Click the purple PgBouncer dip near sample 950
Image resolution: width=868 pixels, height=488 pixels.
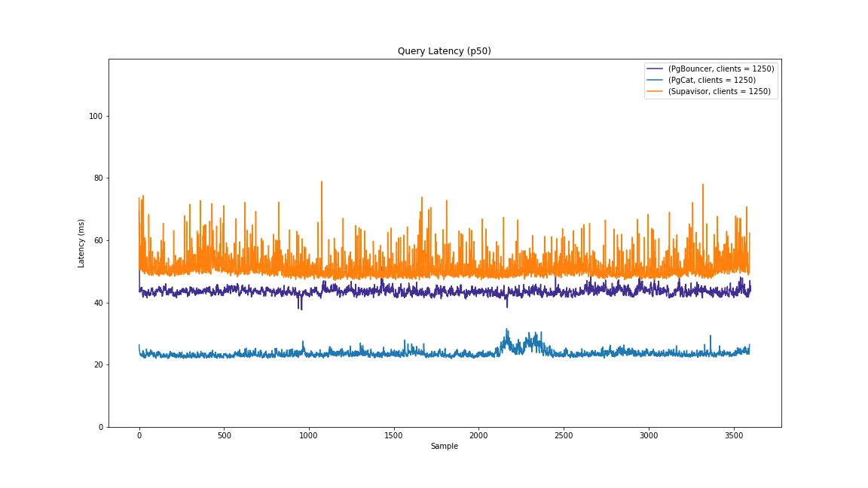[x=300, y=301]
